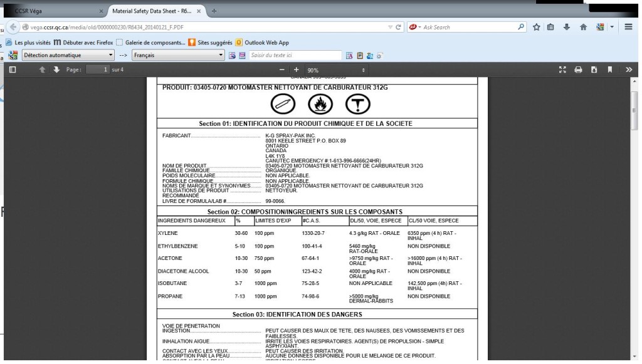Switch to the CCSR Véga tab
The height and width of the screenshot is (364, 642).
coord(55,11)
